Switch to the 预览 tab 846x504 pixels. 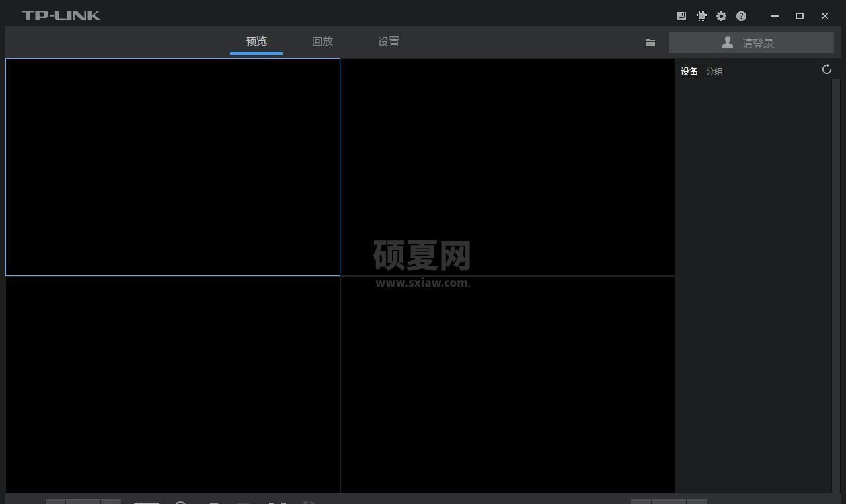pyautogui.click(x=256, y=42)
